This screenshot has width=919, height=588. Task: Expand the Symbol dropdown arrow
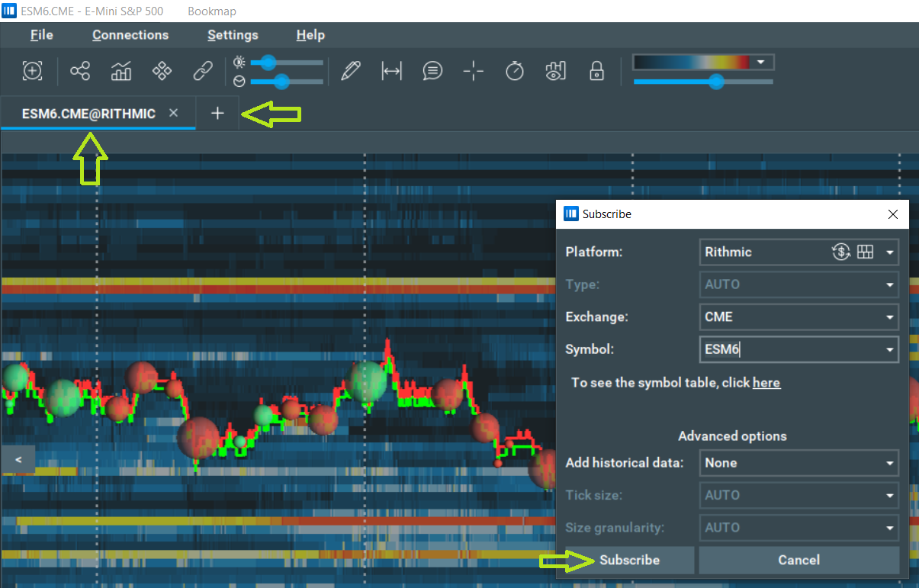click(889, 350)
